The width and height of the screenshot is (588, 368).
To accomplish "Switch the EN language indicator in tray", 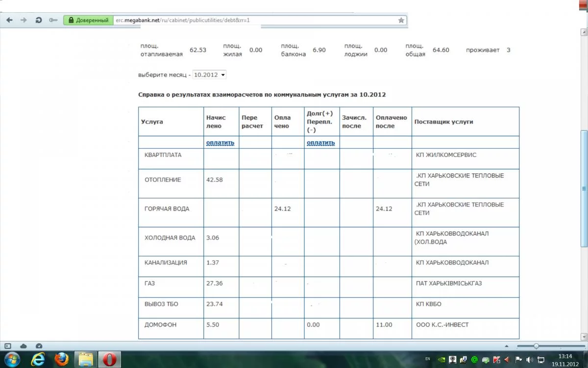I will (x=428, y=359).
